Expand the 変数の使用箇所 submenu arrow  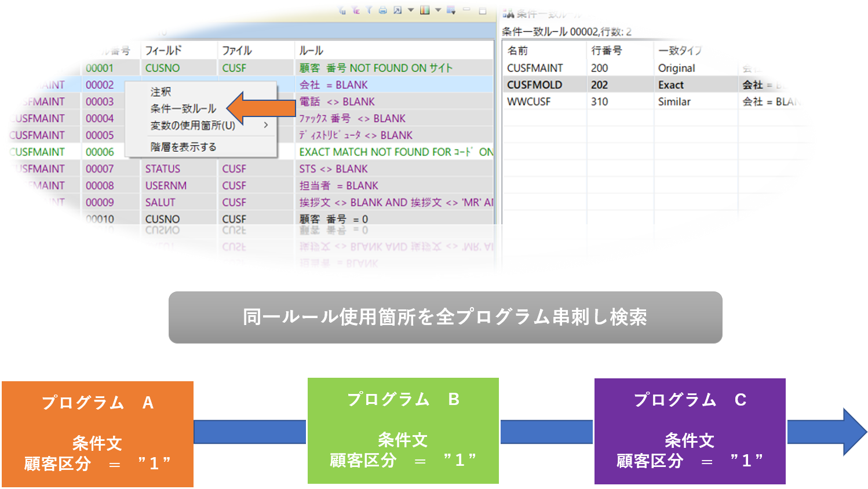click(x=266, y=125)
